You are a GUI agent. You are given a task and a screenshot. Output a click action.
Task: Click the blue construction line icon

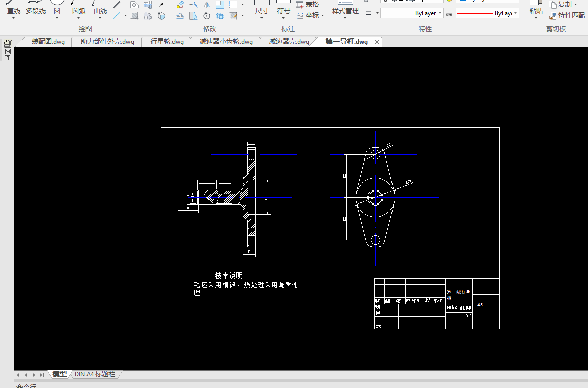click(117, 16)
